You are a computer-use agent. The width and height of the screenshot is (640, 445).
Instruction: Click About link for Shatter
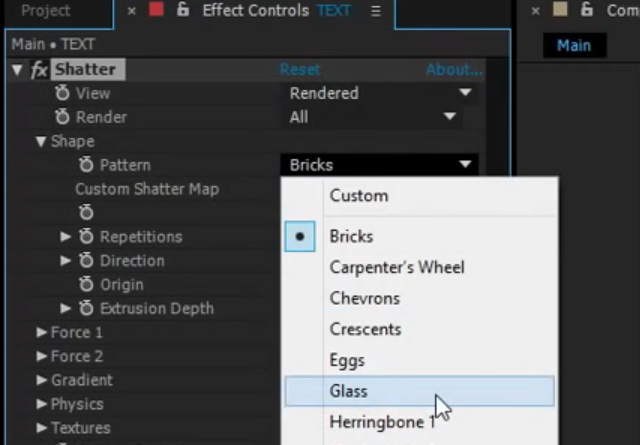pos(454,70)
